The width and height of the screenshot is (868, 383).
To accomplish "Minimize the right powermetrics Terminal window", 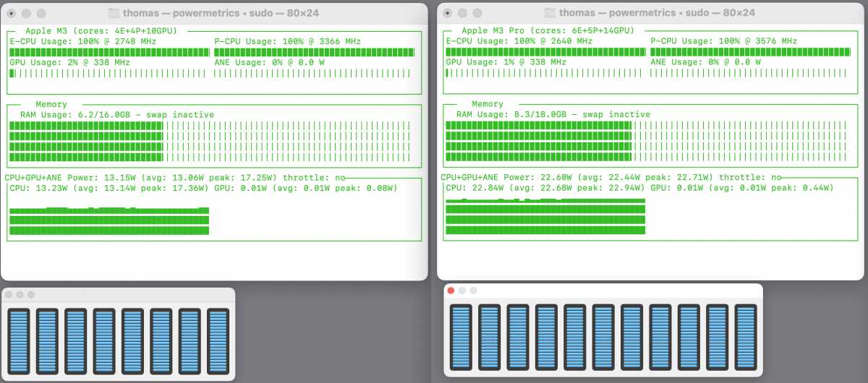I will click(462, 13).
